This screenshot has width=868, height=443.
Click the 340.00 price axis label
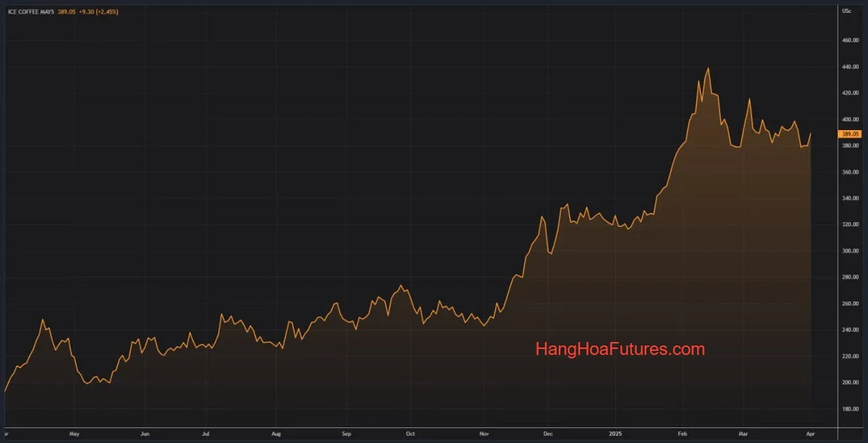pos(850,198)
